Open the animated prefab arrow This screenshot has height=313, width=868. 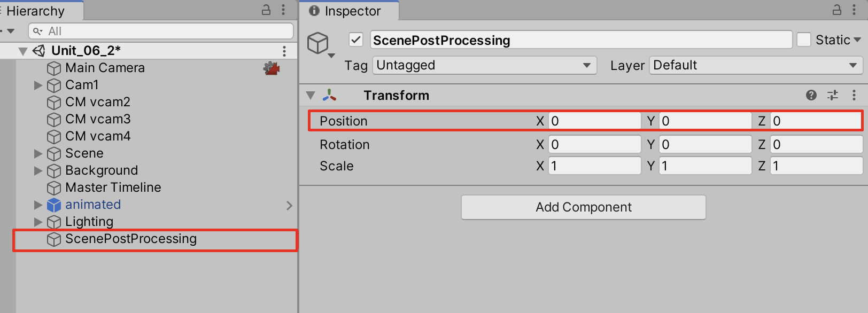coord(289,205)
